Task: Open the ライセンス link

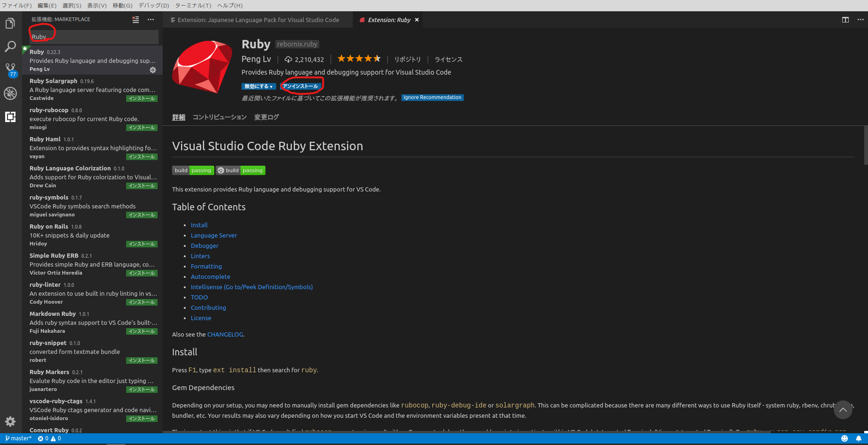Action: [x=448, y=60]
